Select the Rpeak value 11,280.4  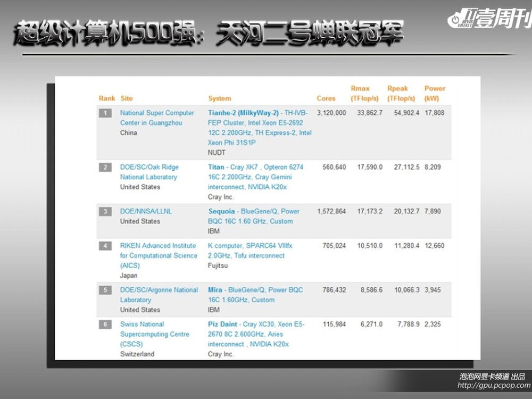(x=407, y=246)
